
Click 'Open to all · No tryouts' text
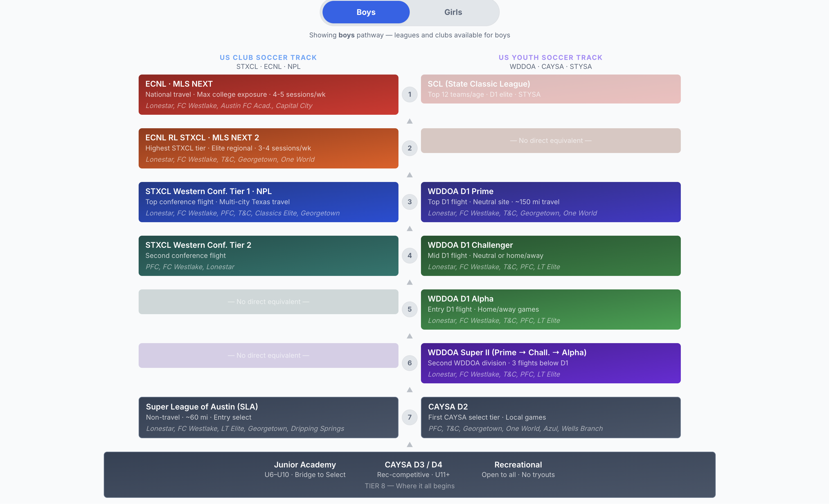coord(518,475)
